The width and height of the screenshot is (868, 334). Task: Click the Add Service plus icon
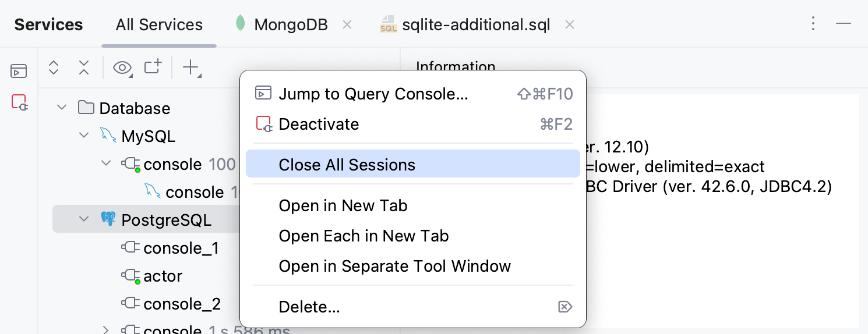tap(192, 67)
